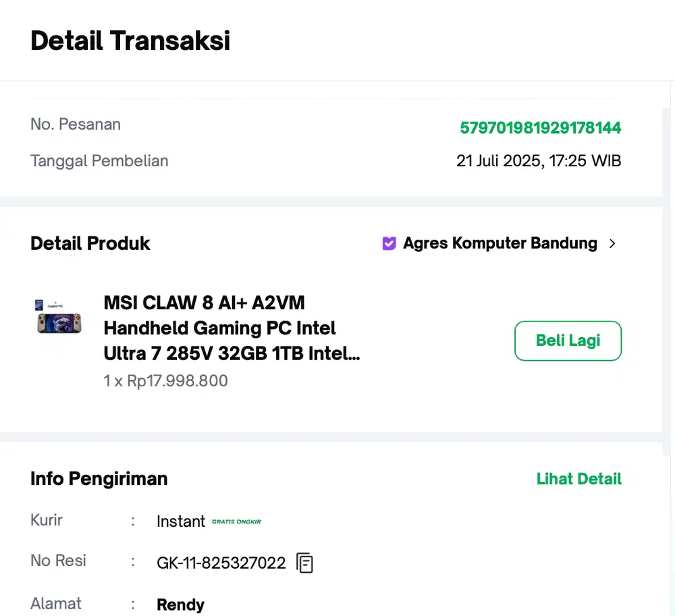Visit the Agres Komputer Bandung store page

(500, 243)
